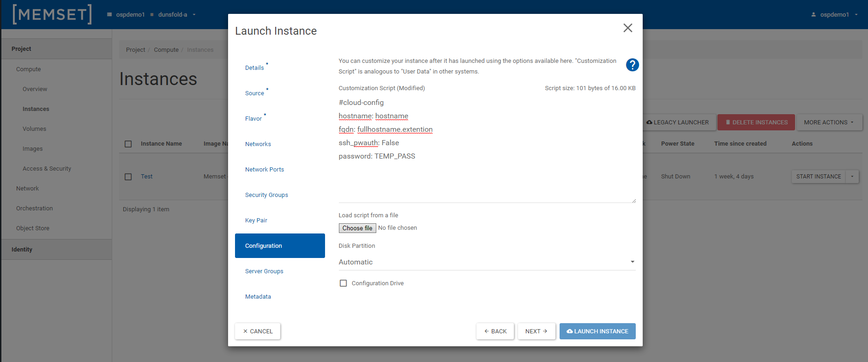Open the Metadata step
868x362 pixels.
[x=258, y=296]
